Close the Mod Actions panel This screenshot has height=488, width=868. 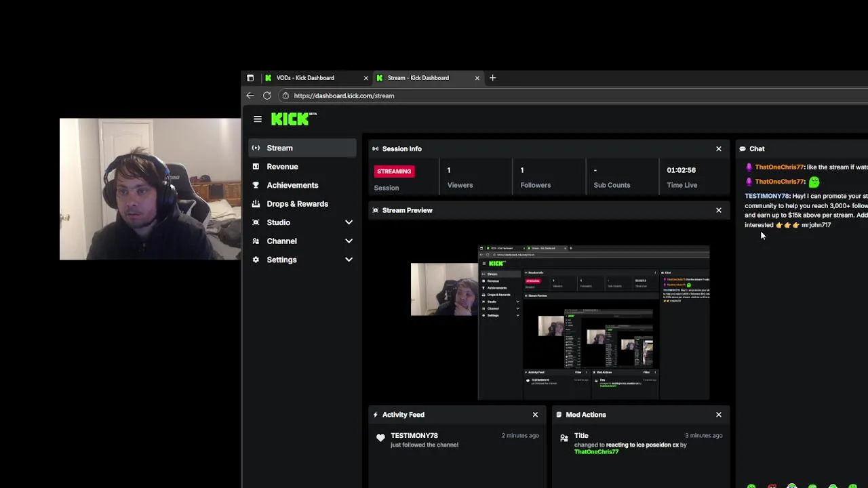point(719,415)
